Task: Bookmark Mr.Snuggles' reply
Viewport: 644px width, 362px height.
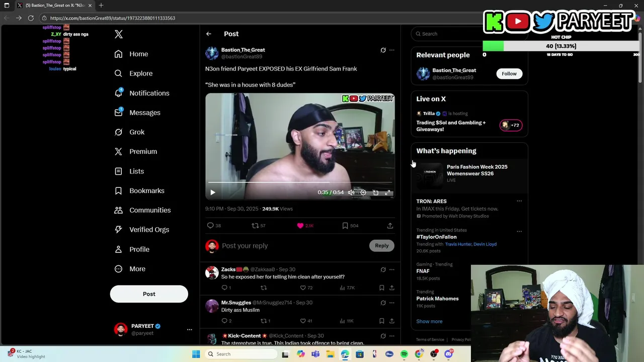Action: [x=382, y=321]
